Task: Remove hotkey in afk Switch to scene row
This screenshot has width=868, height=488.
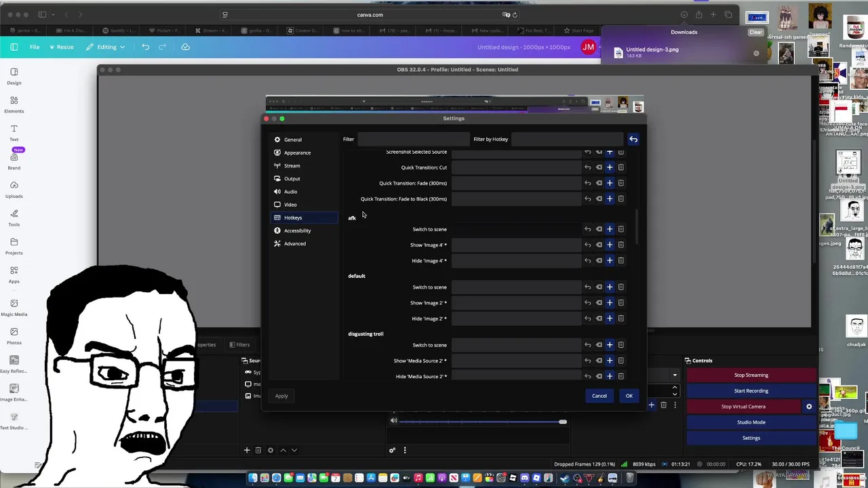Action: point(620,229)
